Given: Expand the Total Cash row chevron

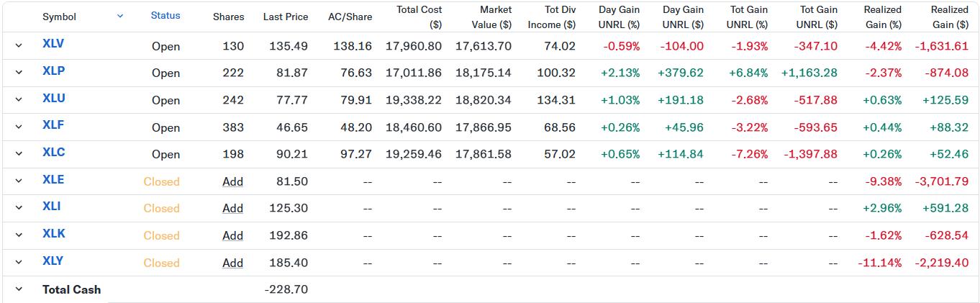Looking at the screenshot, I should tap(19, 289).
